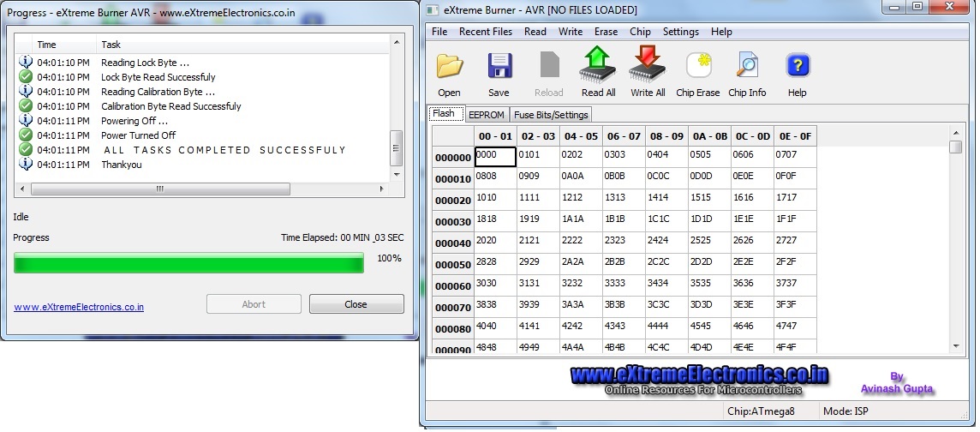Screen dimensions: 980x432
Task: Click hex grid scroll-up arrow
Action: click(956, 132)
